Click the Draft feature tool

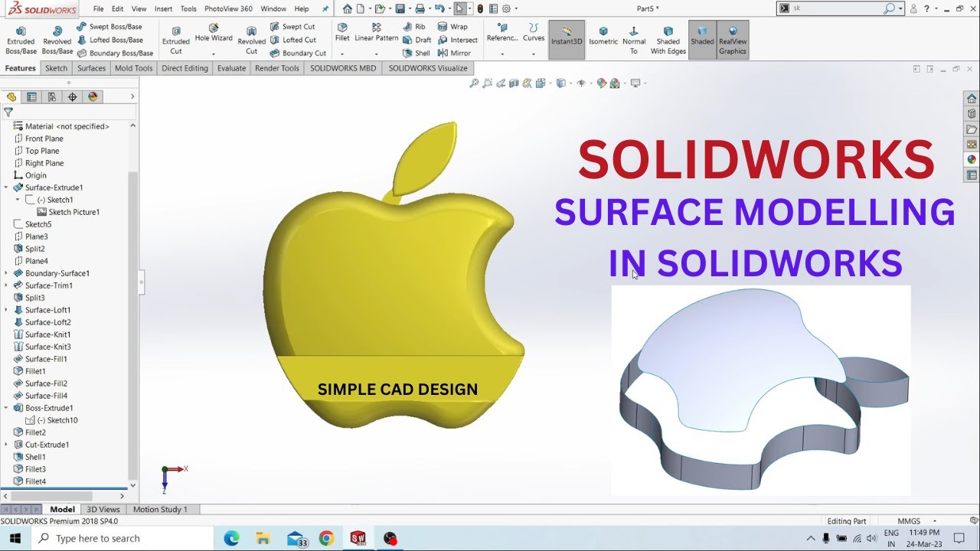(417, 40)
